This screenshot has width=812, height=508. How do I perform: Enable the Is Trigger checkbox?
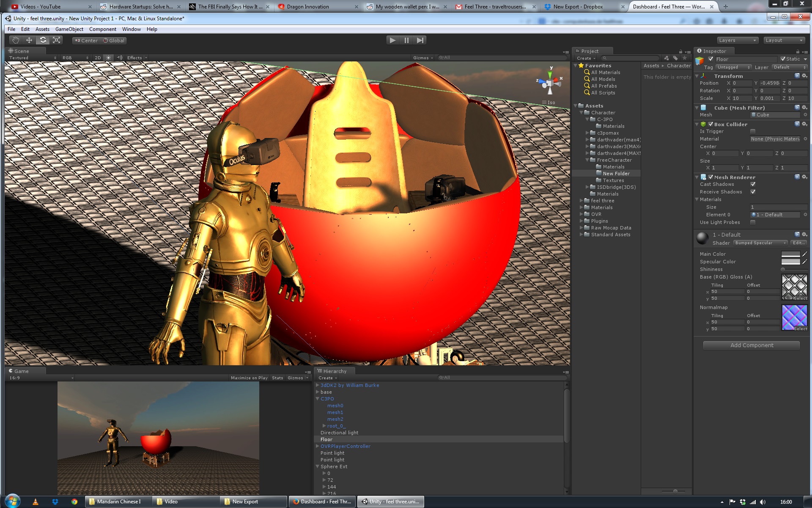pos(753,132)
